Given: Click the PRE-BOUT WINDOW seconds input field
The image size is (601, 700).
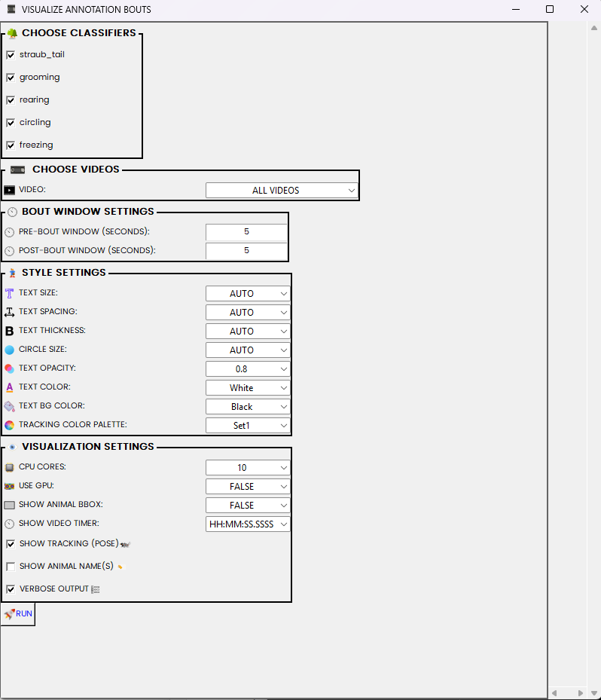Looking at the screenshot, I should coord(246,232).
